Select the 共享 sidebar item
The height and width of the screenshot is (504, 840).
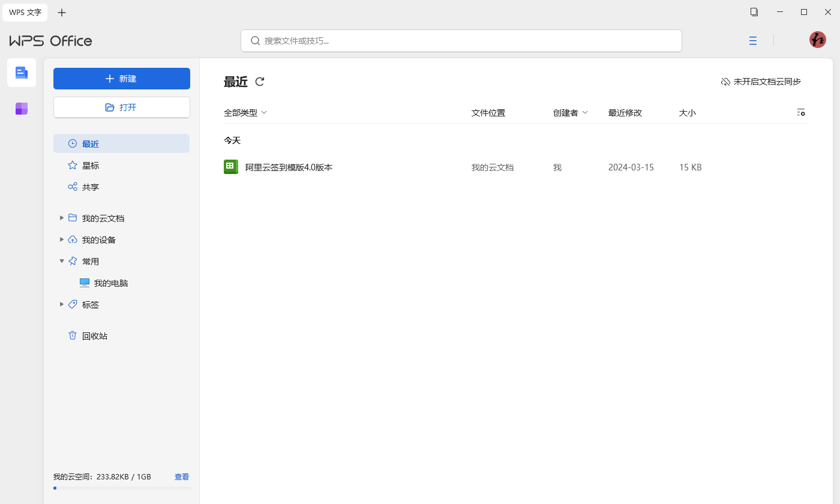coord(121,187)
